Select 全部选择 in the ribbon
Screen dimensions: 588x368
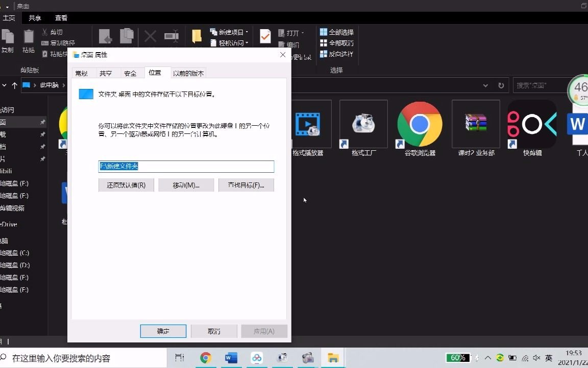point(337,31)
